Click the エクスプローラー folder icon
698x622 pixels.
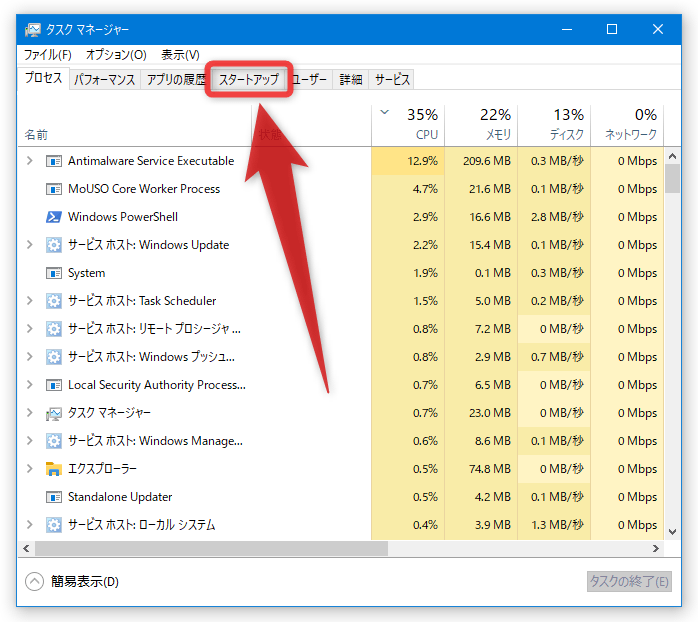click(x=54, y=469)
